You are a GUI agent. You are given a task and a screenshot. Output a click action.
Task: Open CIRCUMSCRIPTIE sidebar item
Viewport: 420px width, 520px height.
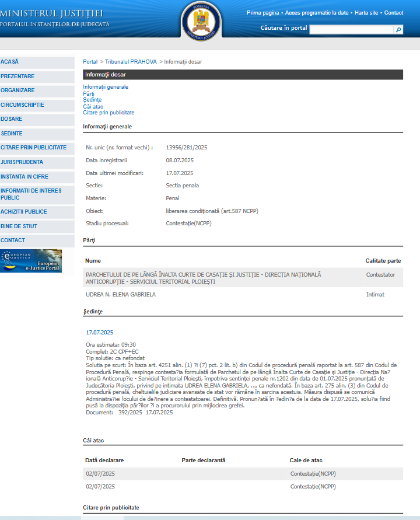pyautogui.click(x=37, y=105)
